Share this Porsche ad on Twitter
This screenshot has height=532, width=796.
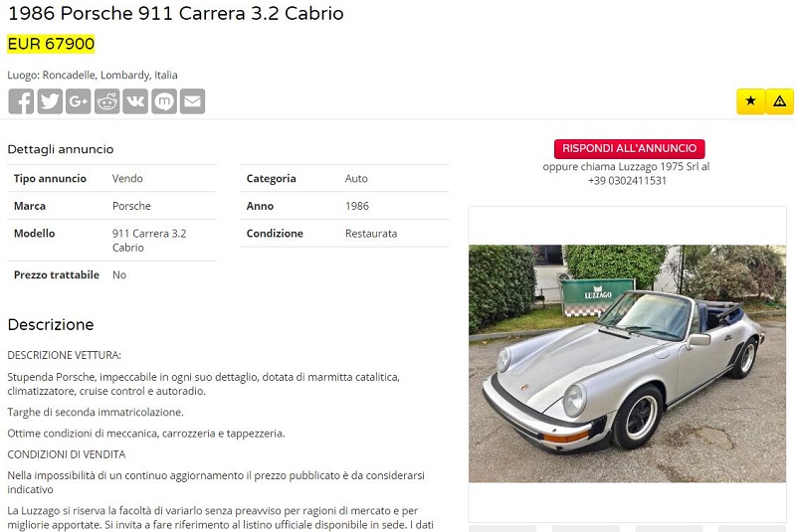50,101
